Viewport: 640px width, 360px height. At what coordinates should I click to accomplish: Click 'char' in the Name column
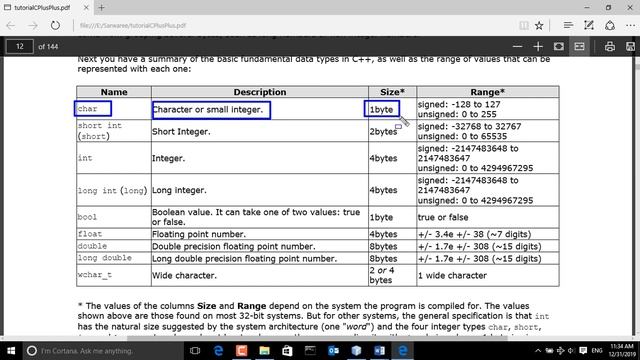[x=87, y=109]
